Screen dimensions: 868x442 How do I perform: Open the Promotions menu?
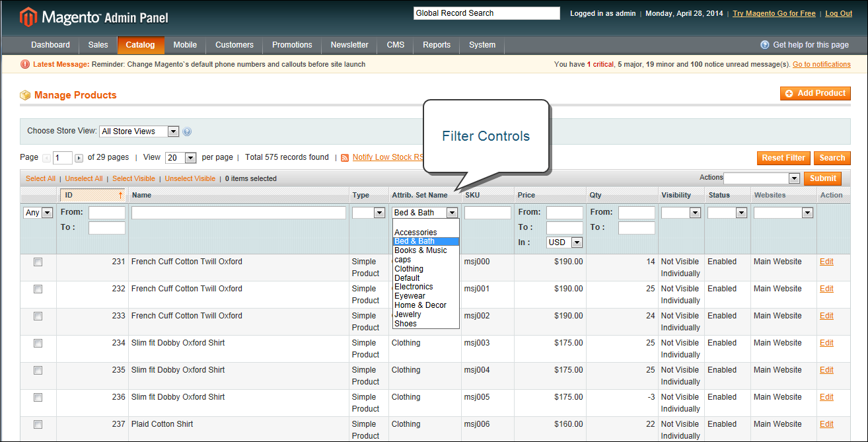click(292, 45)
